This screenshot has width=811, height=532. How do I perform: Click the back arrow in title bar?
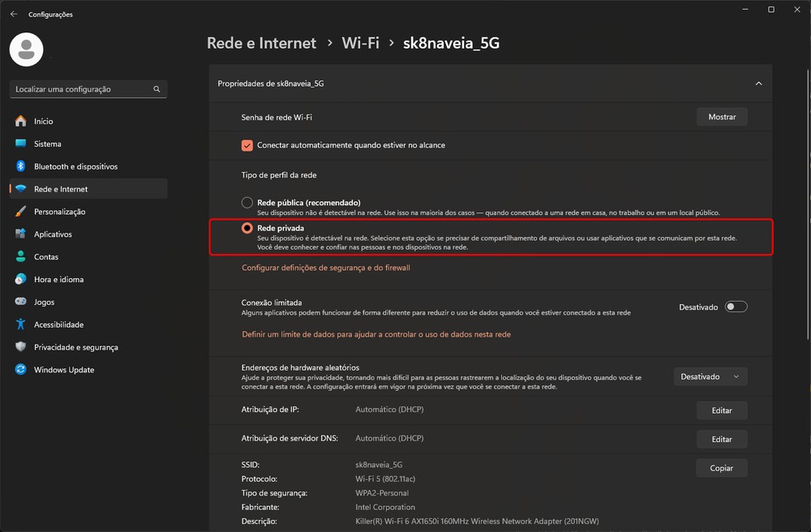click(14, 14)
